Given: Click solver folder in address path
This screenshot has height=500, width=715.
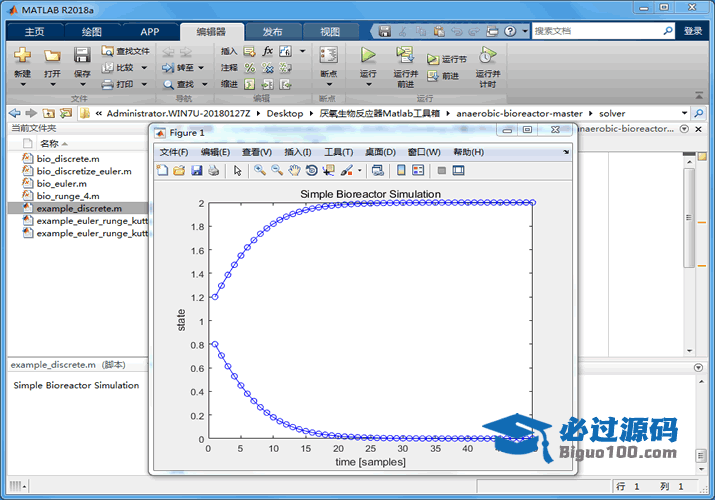Looking at the screenshot, I should [x=612, y=113].
